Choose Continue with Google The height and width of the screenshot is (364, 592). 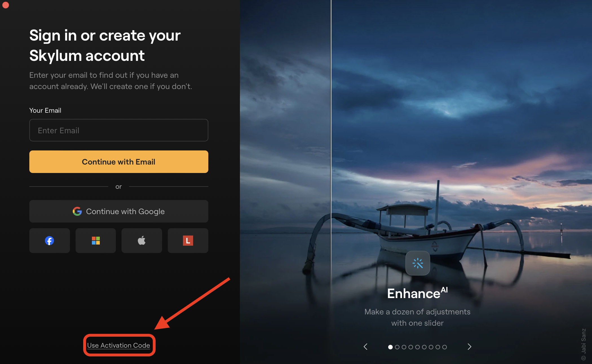pos(119,211)
